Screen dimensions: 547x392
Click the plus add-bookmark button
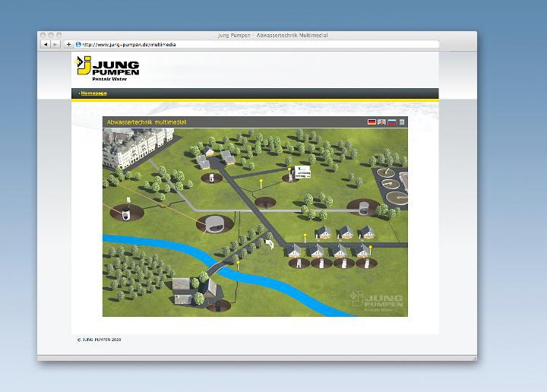click(x=69, y=45)
